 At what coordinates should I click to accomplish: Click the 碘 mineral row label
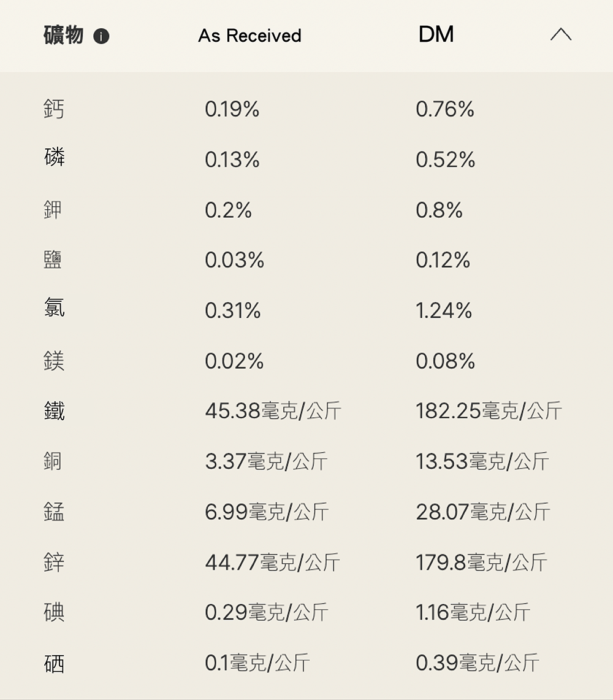(54, 612)
